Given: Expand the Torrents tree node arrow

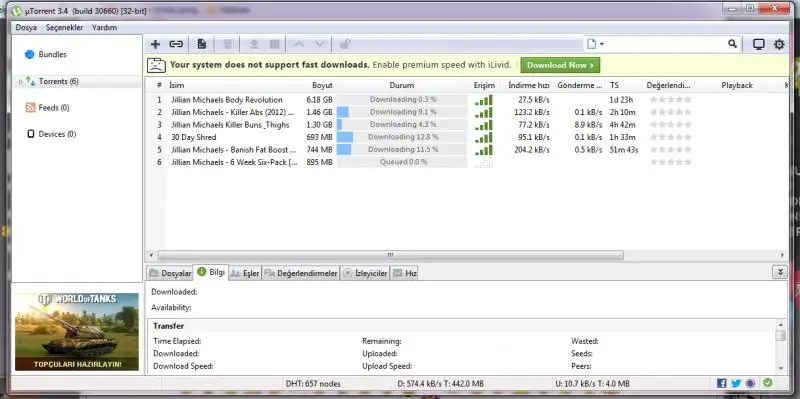Looking at the screenshot, I should [20, 82].
